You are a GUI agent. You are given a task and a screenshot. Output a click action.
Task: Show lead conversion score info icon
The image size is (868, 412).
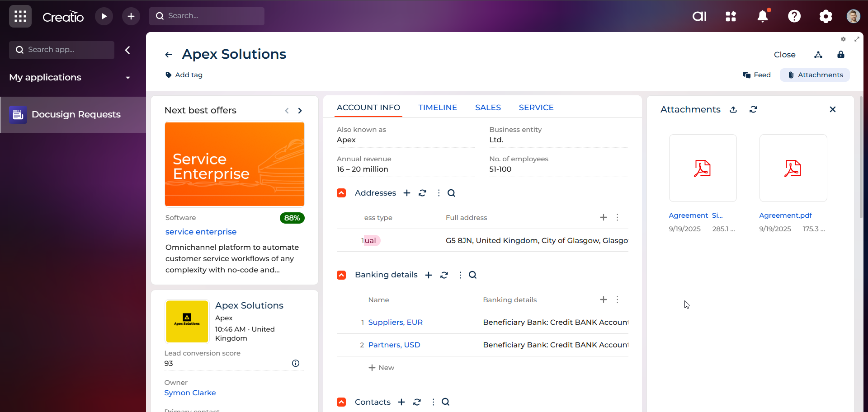(296, 363)
